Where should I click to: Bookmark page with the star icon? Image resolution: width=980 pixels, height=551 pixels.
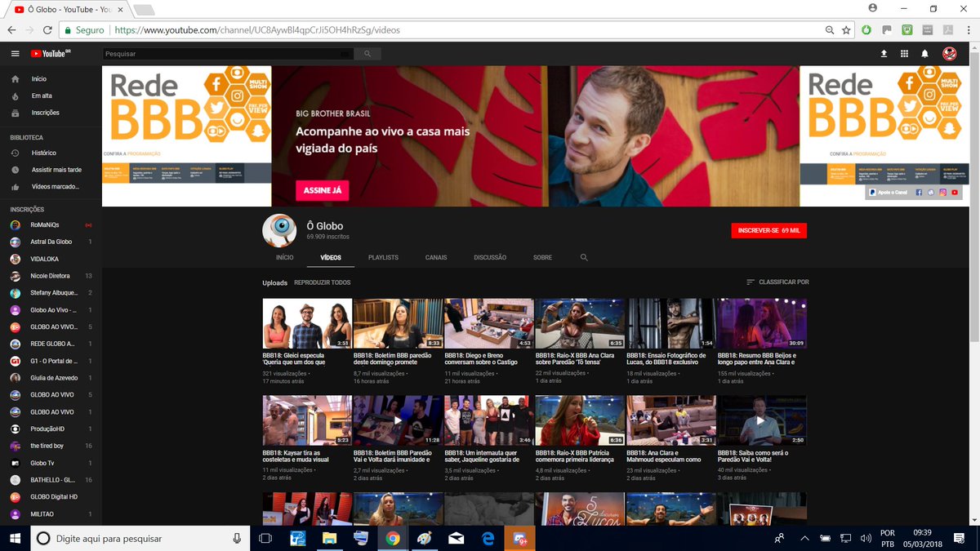tap(846, 30)
